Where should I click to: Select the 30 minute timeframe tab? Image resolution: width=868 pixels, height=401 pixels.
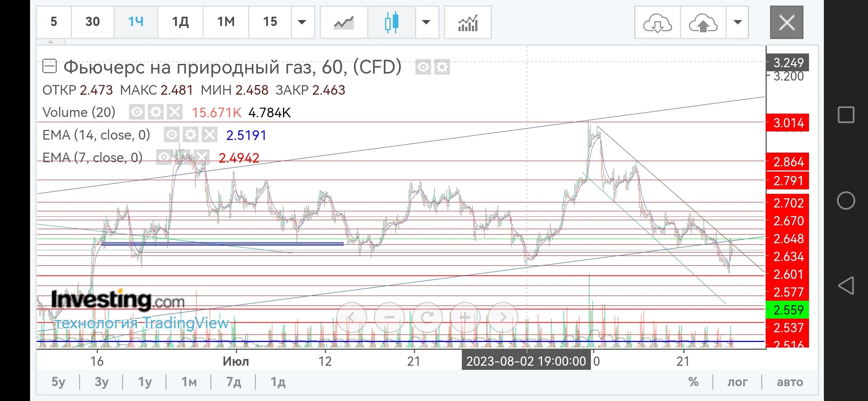92,22
